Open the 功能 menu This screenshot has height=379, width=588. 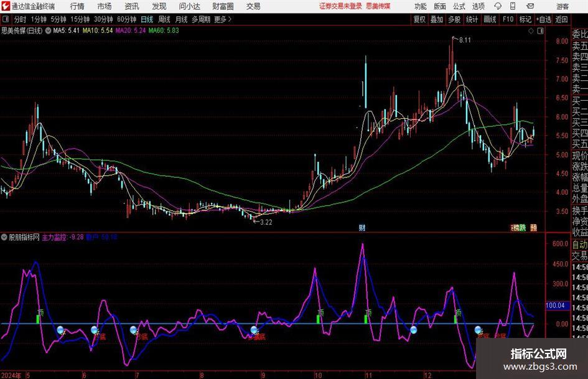tap(421, 6)
